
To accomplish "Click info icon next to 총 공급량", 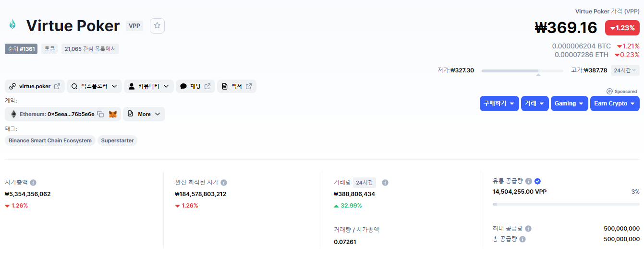I will (522, 239).
